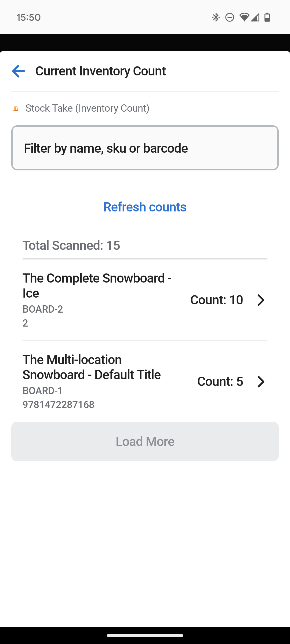Expand The Complete Snowboard - Ice chevron
This screenshot has width=290, height=644.
(x=261, y=300)
